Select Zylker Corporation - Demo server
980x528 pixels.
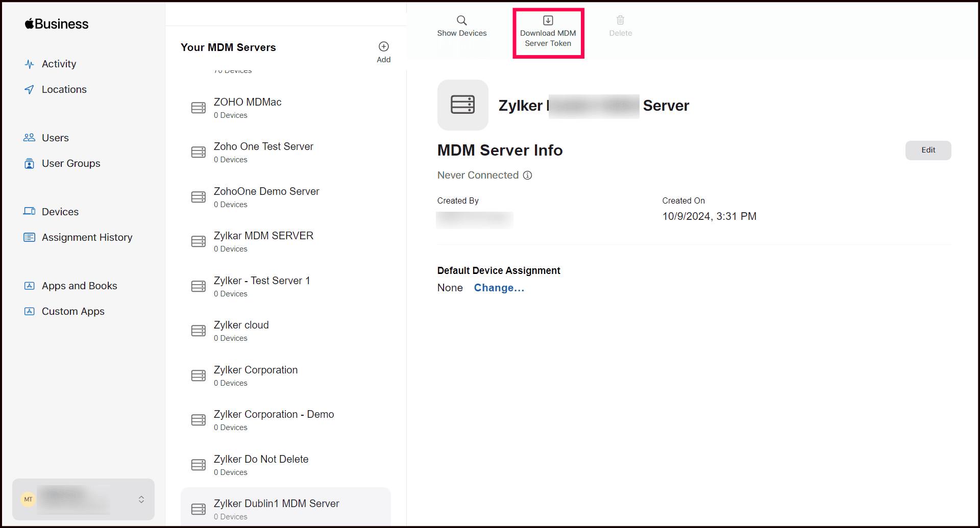point(274,420)
